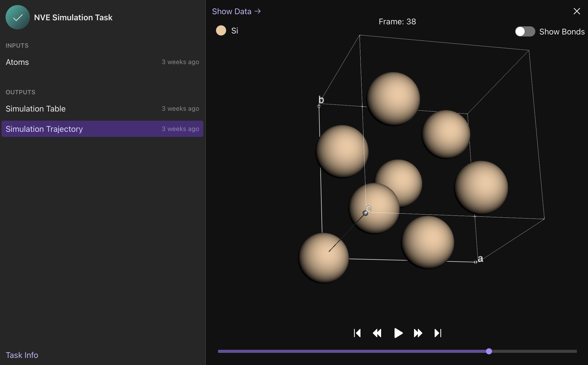This screenshot has width=588, height=365.
Task: Close the trajectory viewer with X
Action: point(577,11)
